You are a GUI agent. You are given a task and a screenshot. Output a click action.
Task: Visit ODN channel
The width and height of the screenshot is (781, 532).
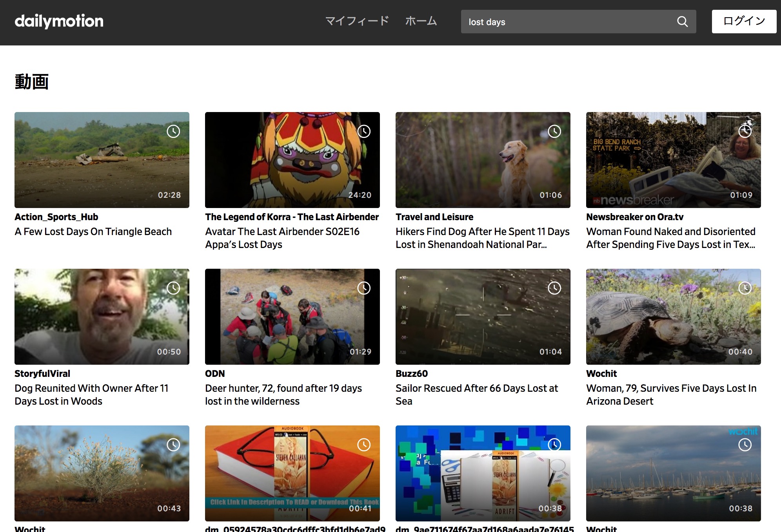(x=215, y=374)
